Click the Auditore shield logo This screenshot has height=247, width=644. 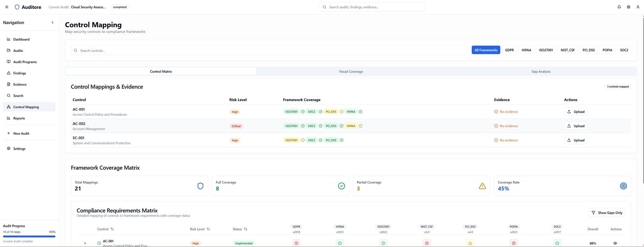(17, 7)
